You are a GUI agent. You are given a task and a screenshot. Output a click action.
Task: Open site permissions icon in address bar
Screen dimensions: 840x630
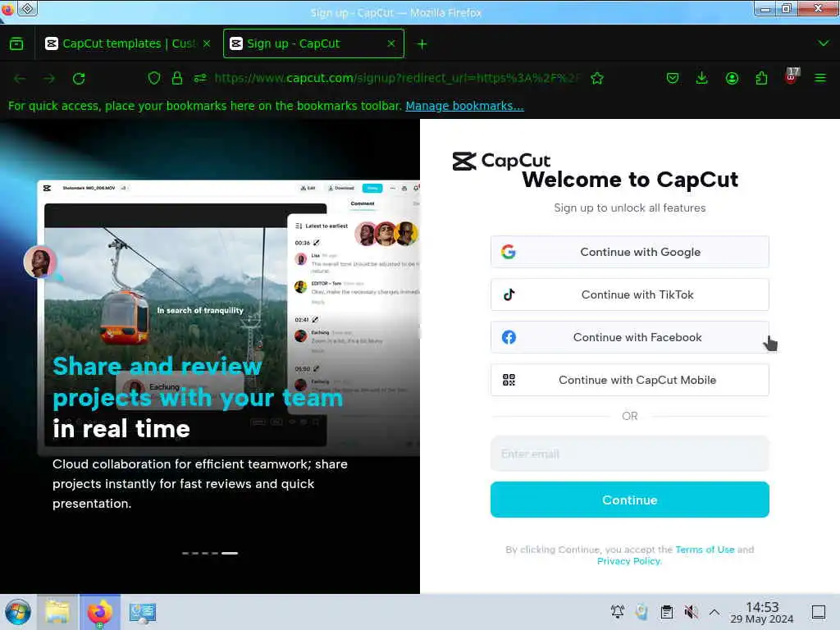coord(200,78)
